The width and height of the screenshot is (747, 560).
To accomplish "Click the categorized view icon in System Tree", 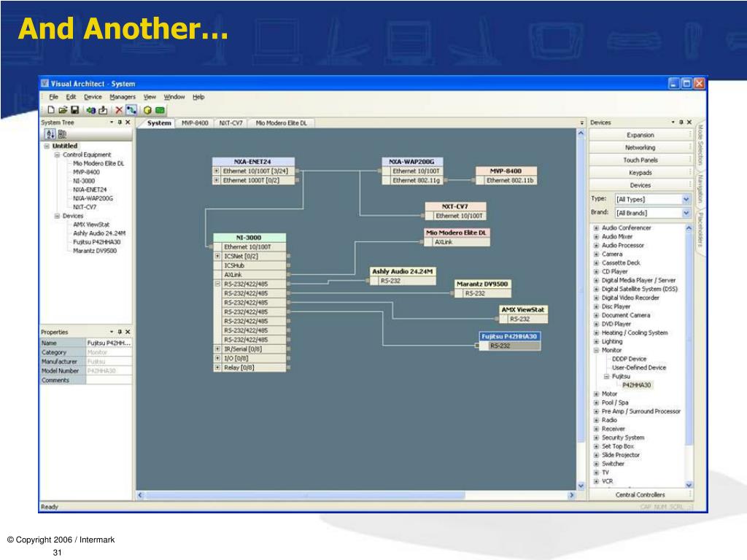I will [62, 135].
